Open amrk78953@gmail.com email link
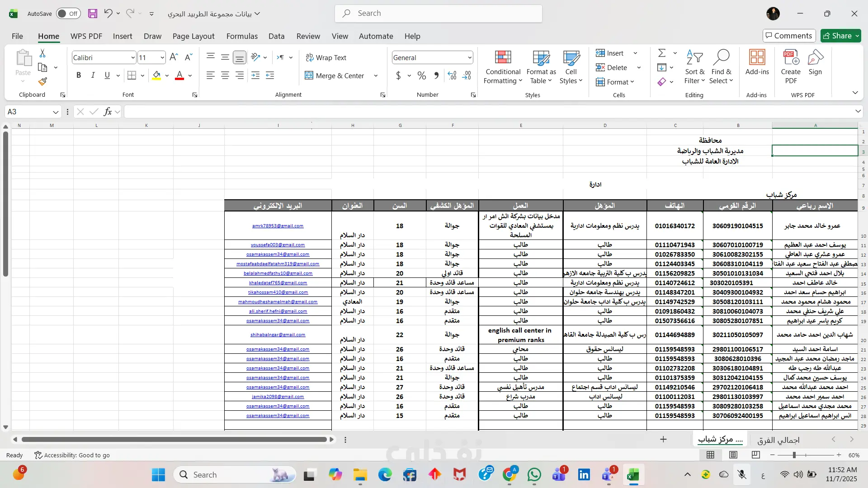This screenshot has width=868, height=488. [x=278, y=226]
